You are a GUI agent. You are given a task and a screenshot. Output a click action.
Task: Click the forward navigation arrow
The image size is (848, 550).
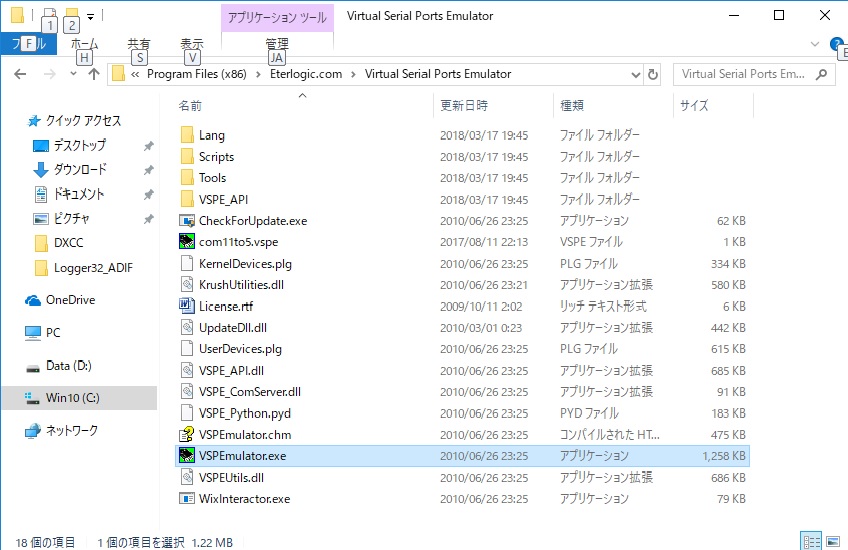(x=49, y=74)
